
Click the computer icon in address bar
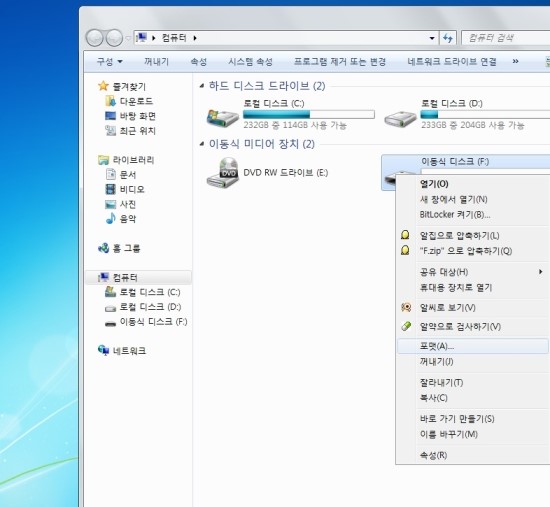coord(141,37)
